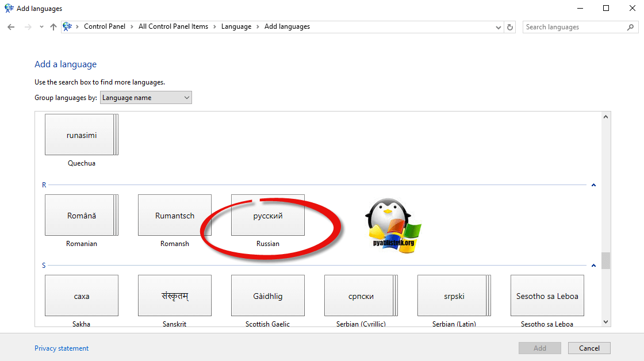Select the Sanskrit language tile
644x361 pixels.
coord(175,296)
